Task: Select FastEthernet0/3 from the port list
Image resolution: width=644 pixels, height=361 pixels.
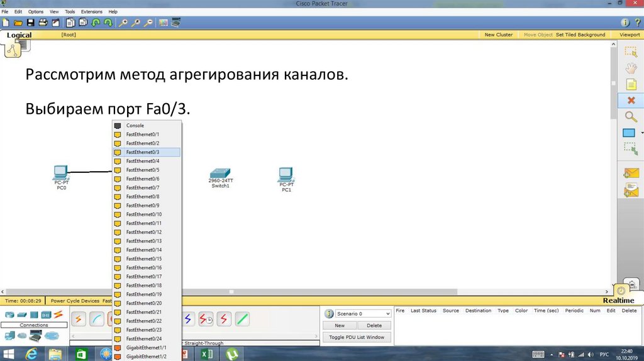Action: click(147, 152)
